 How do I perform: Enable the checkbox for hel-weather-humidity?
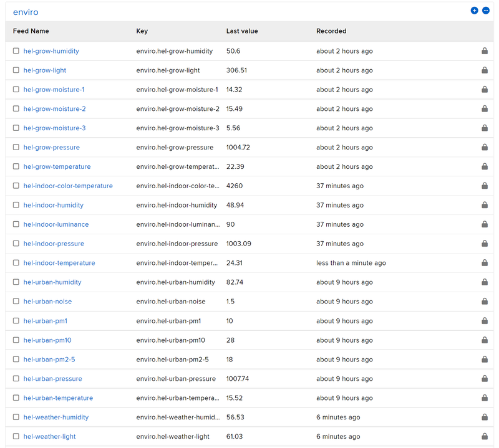16,417
